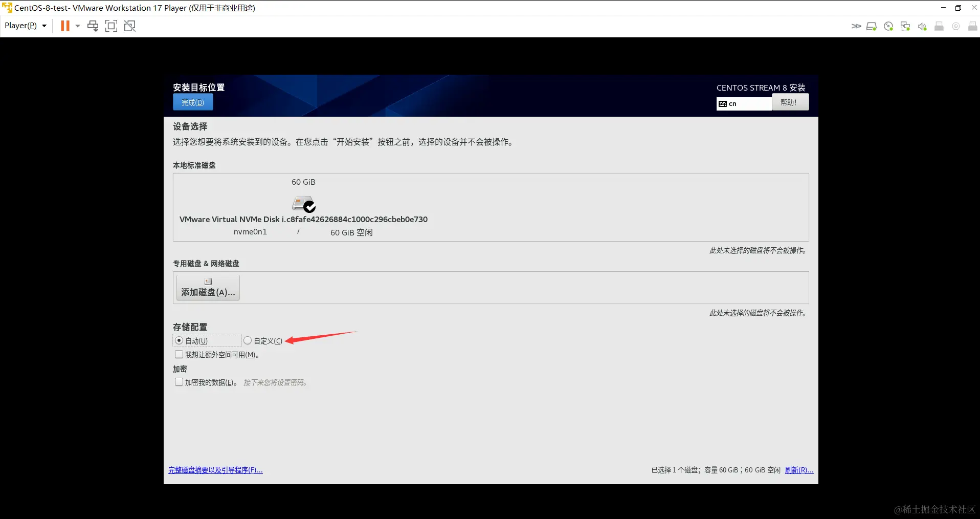Screen dimensions: 980x519
Task: Click the sound card speaker device icon
Action: 922,26
